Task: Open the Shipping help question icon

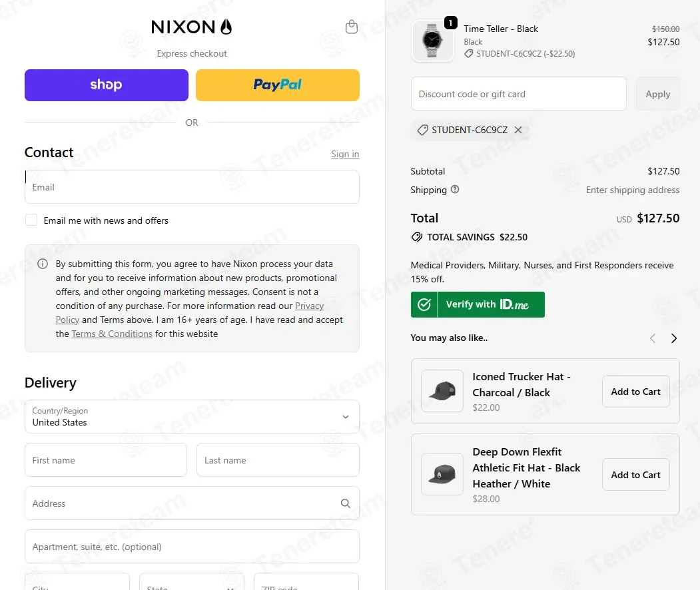Action: click(x=454, y=189)
